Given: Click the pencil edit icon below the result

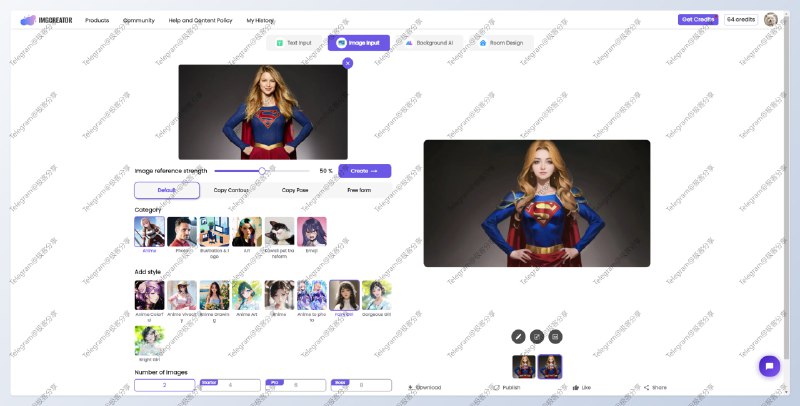Looking at the screenshot, I should [x=518, y=337].
